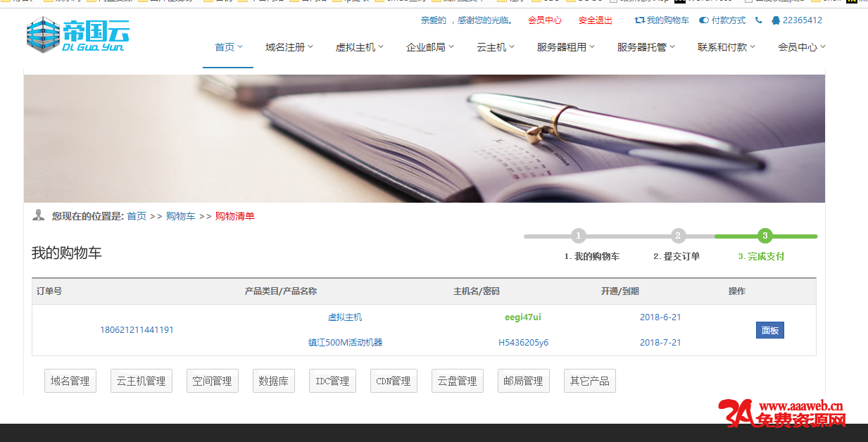Screen dimensions: 868x442
Task: Click the 帝国云 logo
Action: [77, 35]
